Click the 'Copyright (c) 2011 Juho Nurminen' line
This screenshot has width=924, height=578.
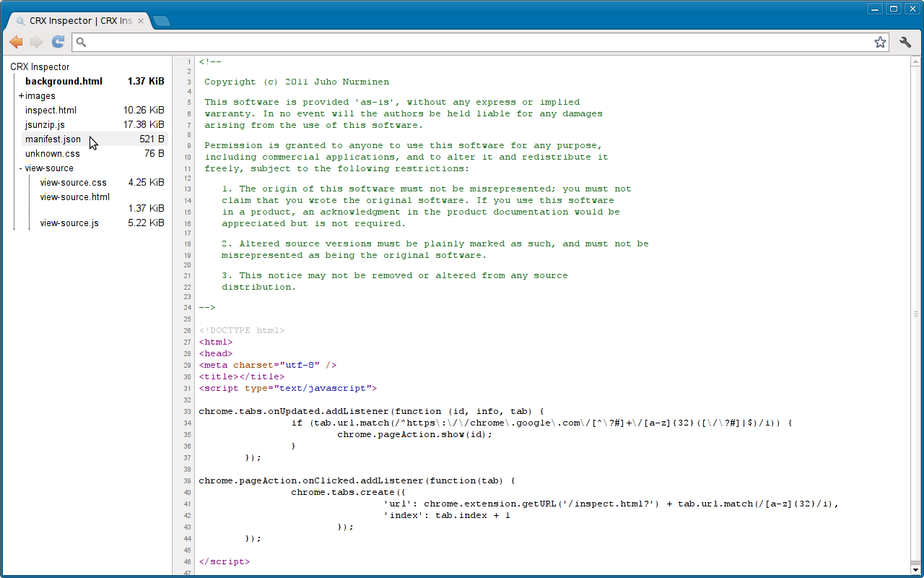tap(297, 82)
